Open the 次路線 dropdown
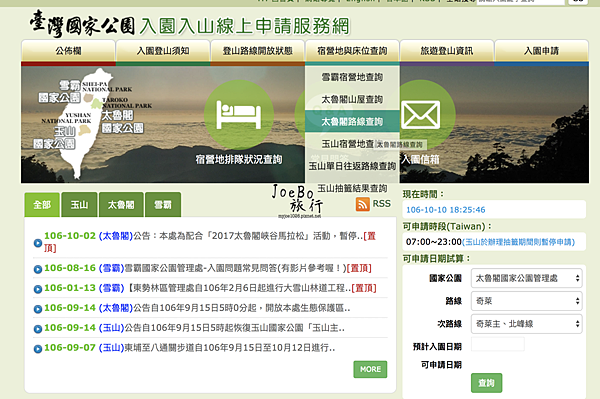The height and width of the screenshot is (399, 600). click(x=527, y=324)
